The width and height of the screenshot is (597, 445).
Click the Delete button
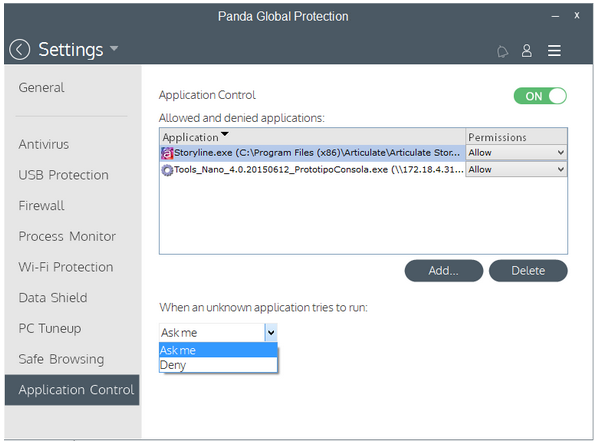pyautogui.click(x=528, y=271)
